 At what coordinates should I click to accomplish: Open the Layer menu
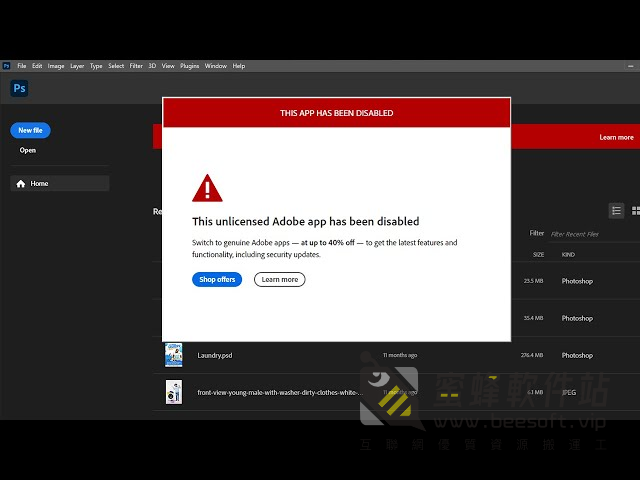(x=77, y=66)
